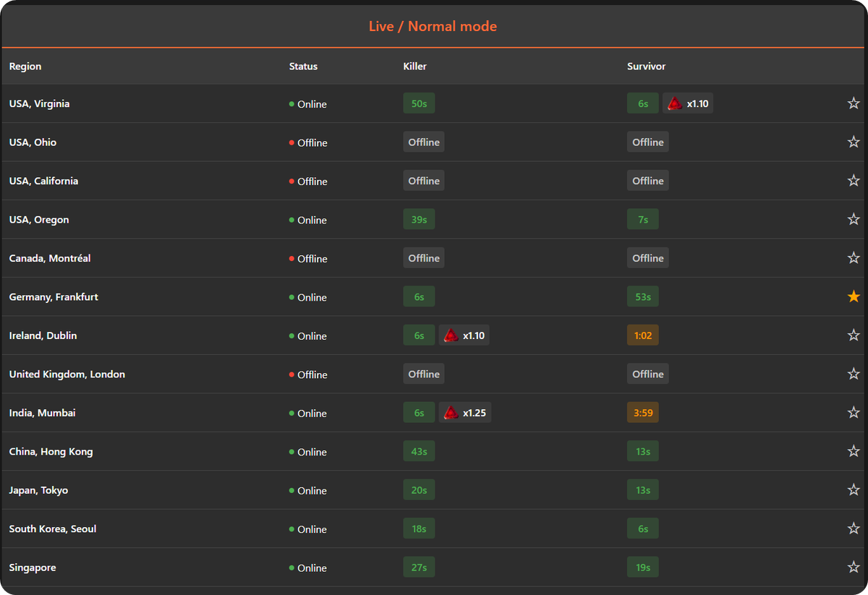Click the Live / Normal mode heading
Screen dimensions: 868x595
[x=433, y=27]
